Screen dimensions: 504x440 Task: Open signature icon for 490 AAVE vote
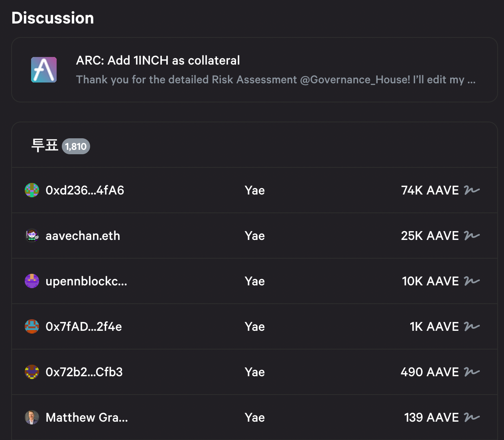472,372
